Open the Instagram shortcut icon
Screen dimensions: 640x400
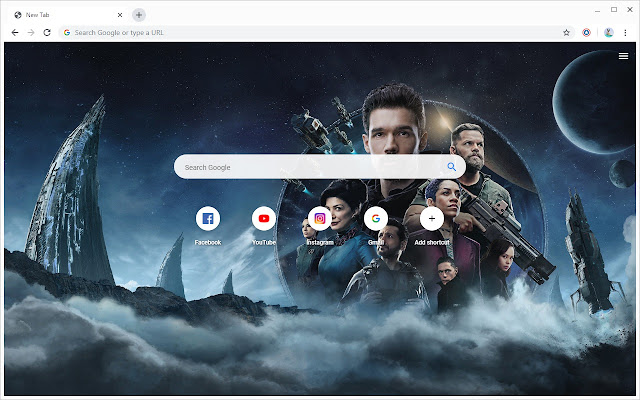coord(320,218)
